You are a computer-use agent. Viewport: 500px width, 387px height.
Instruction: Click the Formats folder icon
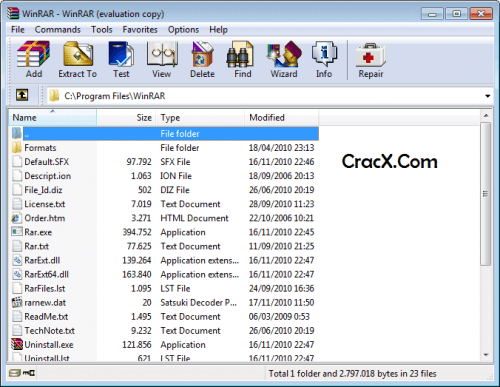17,147
